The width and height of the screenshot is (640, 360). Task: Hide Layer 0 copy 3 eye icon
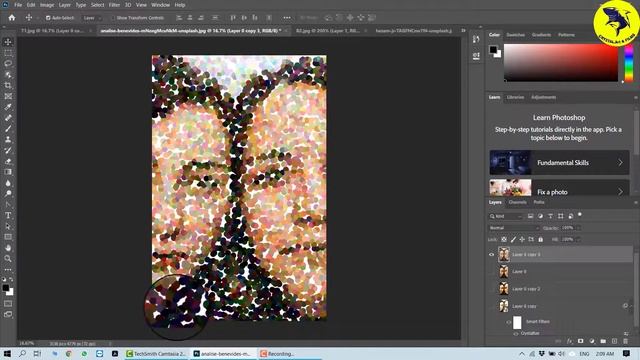coord(491,255)
